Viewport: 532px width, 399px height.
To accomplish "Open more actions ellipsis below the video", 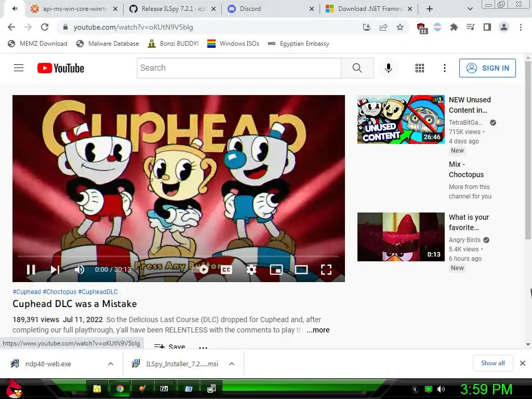I will pyautogui.click(x=203, y=348).
